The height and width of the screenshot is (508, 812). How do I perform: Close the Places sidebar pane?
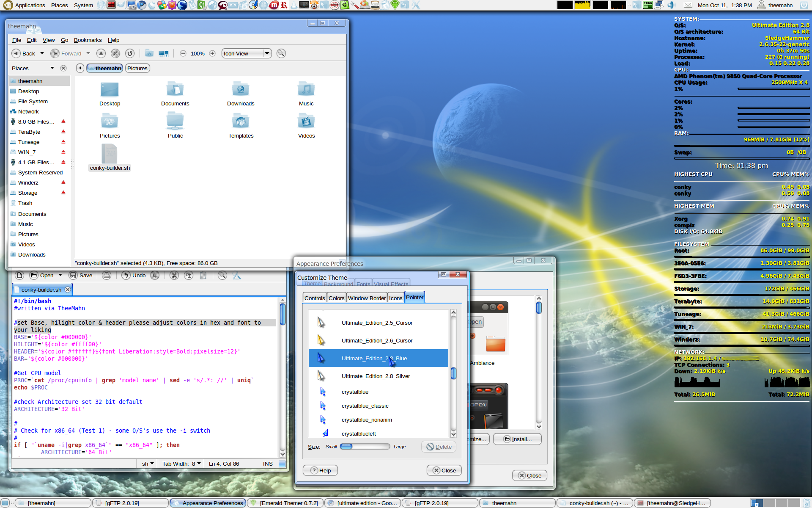click(63, 68)
